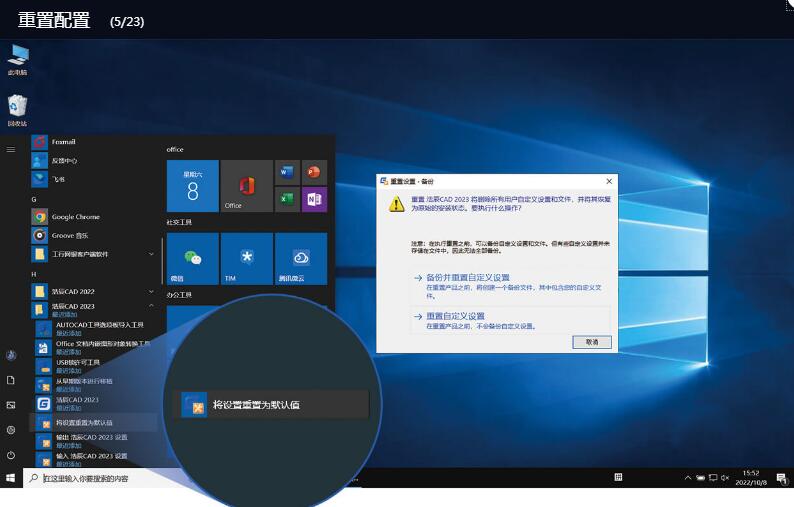Image resolution: width=794 pixels, height=507 pixels.
Task: Close the 重置设置 - 备份 dialog
Action: [x=609, y=181]
